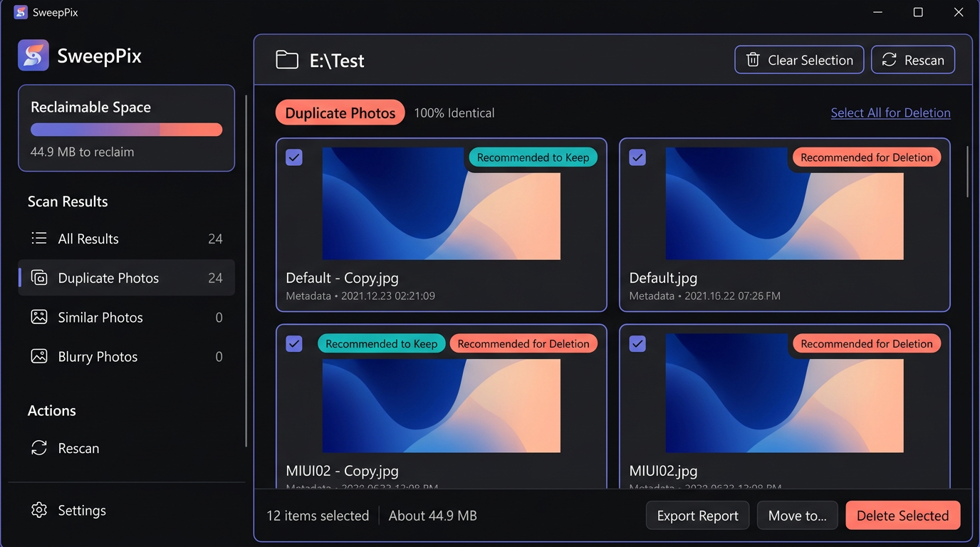This screenshot has width=980, height=547.
Task: Click the results list vertical scrollbar
Action: 966,172
